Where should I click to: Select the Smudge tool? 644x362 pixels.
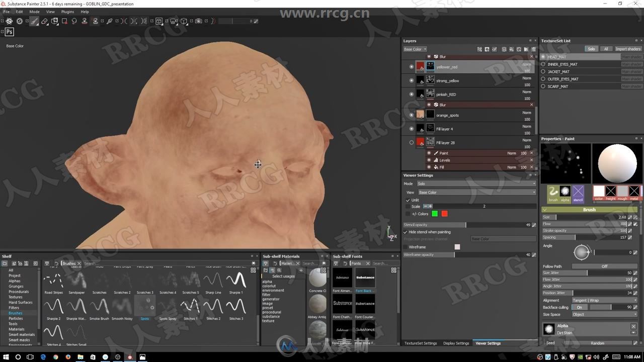pos(74,21)
